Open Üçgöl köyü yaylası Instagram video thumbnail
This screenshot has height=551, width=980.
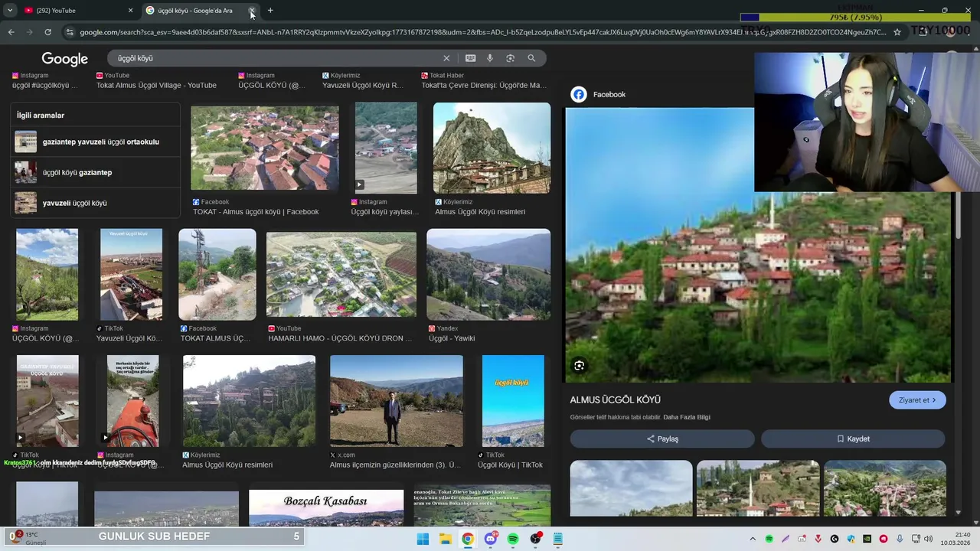tap(386, 148)
